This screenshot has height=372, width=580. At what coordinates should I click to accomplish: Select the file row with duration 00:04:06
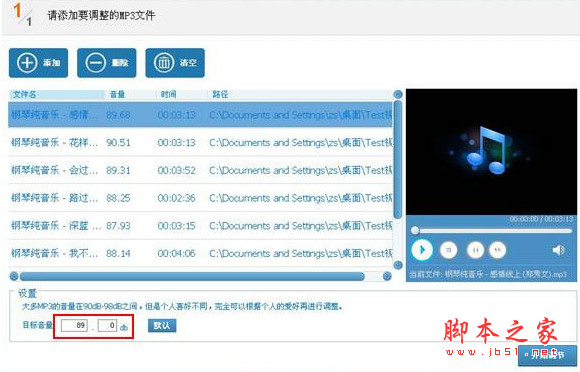click(200, 254)
